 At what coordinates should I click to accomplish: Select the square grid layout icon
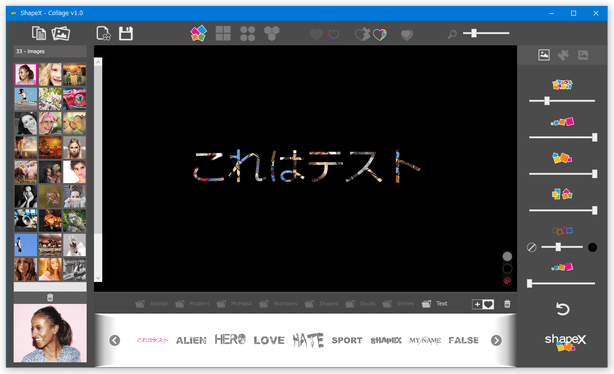pyautogui.click(x=223, y=34)
